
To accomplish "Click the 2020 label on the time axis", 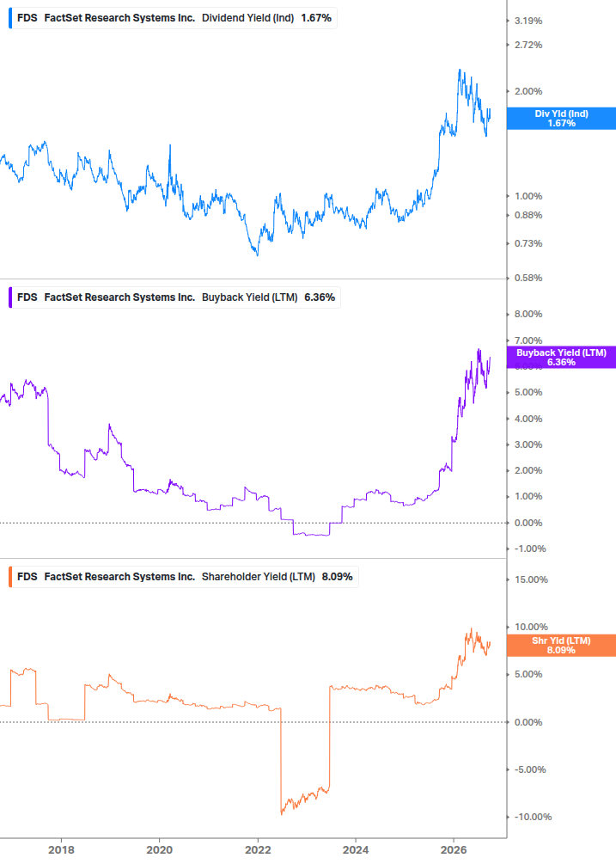I will (x=159, y=850).
